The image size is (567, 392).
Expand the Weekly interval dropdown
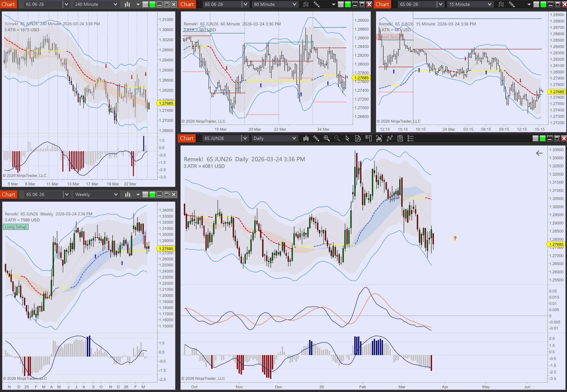[x=116, y=195]
